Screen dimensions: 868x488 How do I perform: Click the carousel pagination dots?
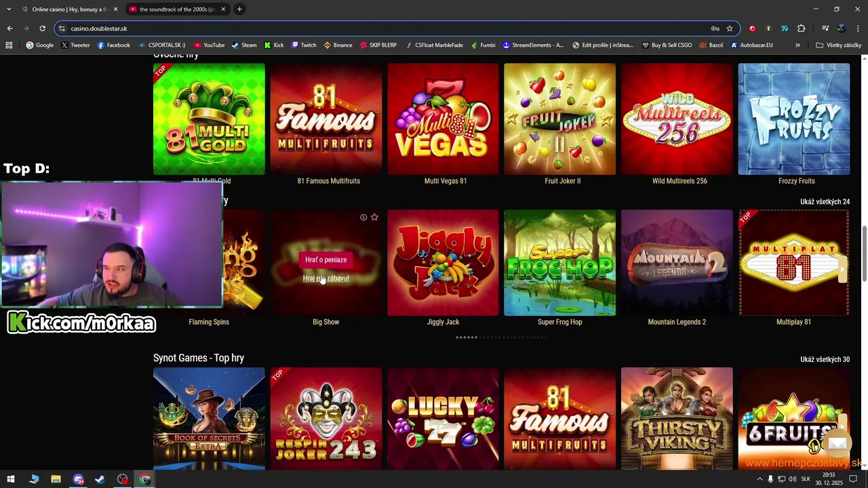point(502,337)
